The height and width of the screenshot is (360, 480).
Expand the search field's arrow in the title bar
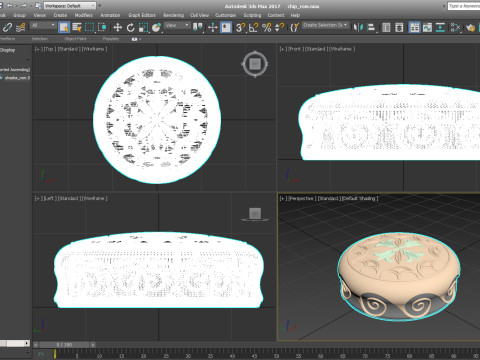(444, 6)
